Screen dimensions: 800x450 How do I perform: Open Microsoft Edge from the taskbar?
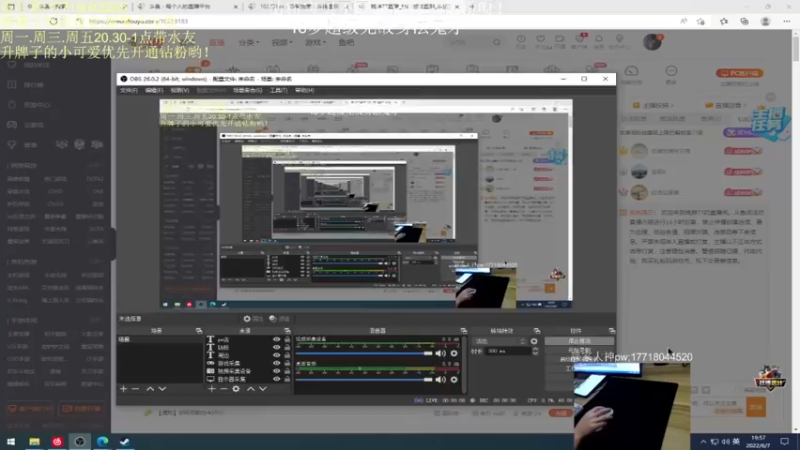(103, 441)
